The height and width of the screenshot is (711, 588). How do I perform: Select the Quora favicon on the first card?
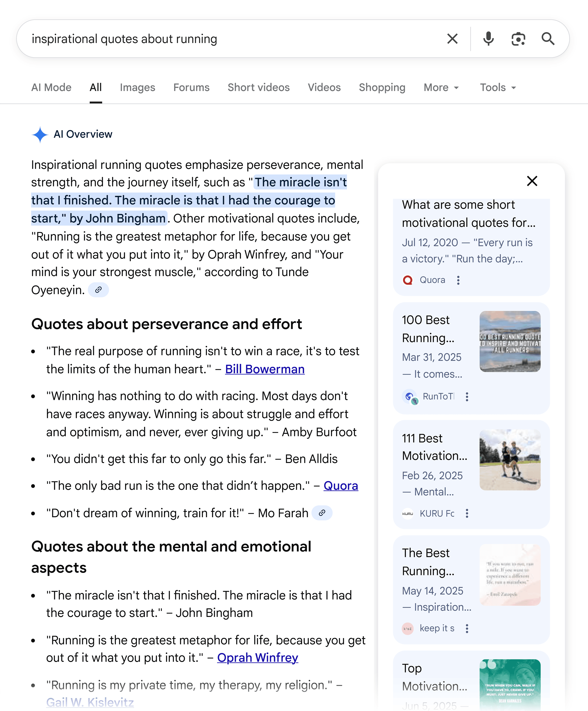(x=408, y=280)
